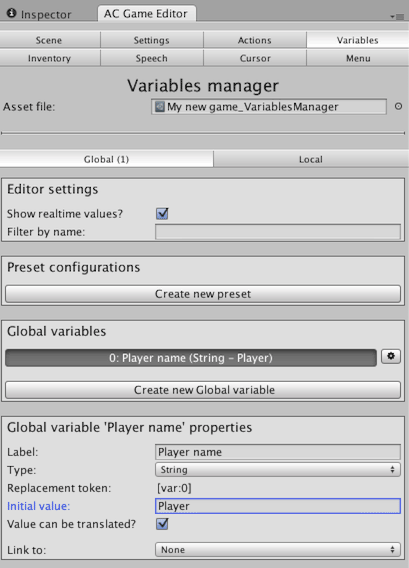Toggle Show realtime values checkbox
The width and height of the screenshot is (409, 568).
(162, 214)
